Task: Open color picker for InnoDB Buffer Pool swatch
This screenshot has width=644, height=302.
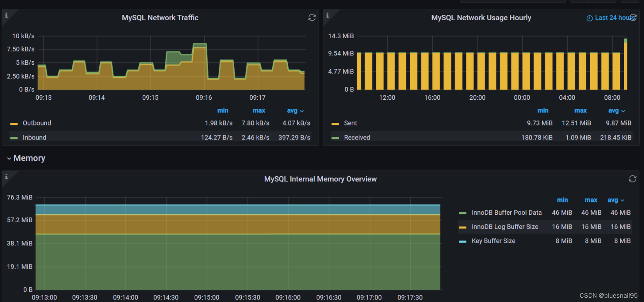Action: (463, 213)
